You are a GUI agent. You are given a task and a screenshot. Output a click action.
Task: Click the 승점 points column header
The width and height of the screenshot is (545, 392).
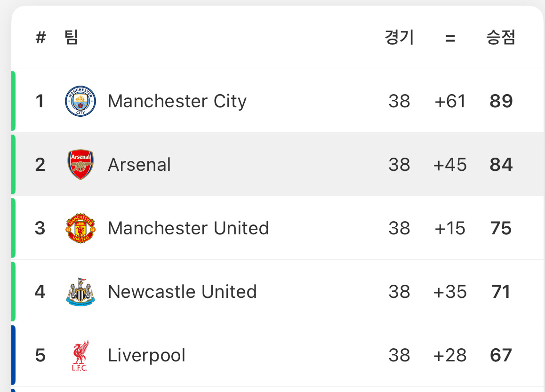coord(500,37)
